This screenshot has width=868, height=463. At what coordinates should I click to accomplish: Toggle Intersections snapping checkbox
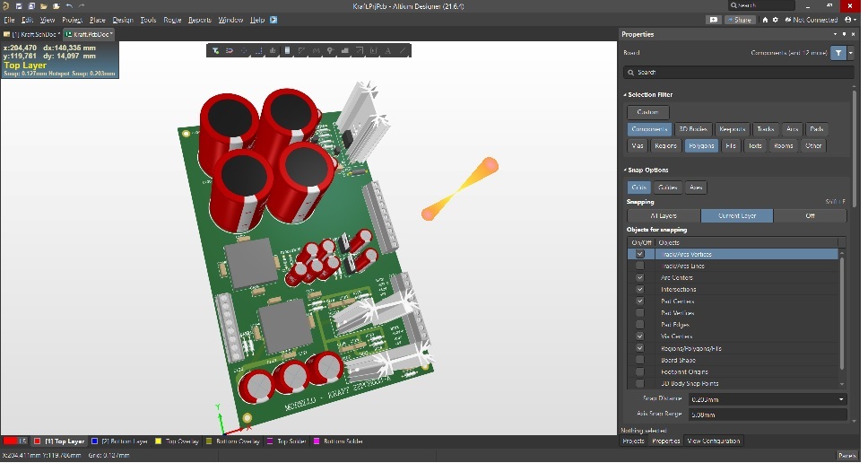pos(640,290)
